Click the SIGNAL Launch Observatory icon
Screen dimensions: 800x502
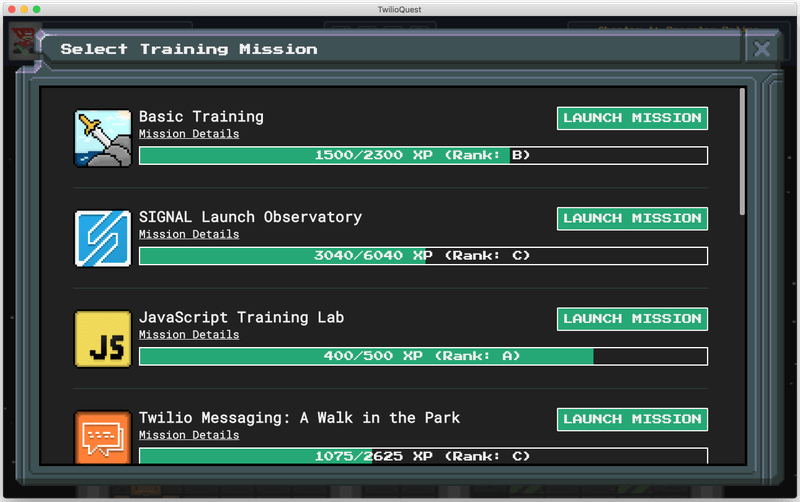tap(103, 239)
